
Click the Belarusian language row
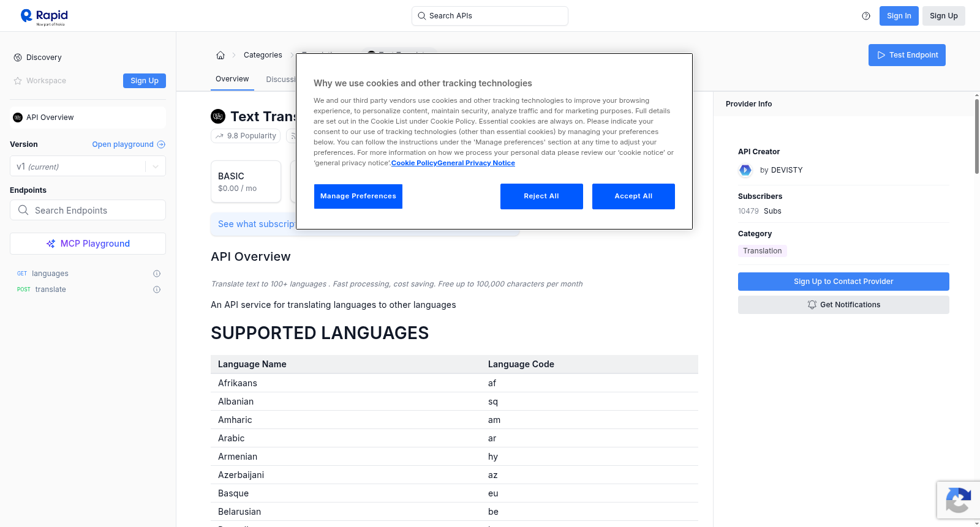click(454, 512)
